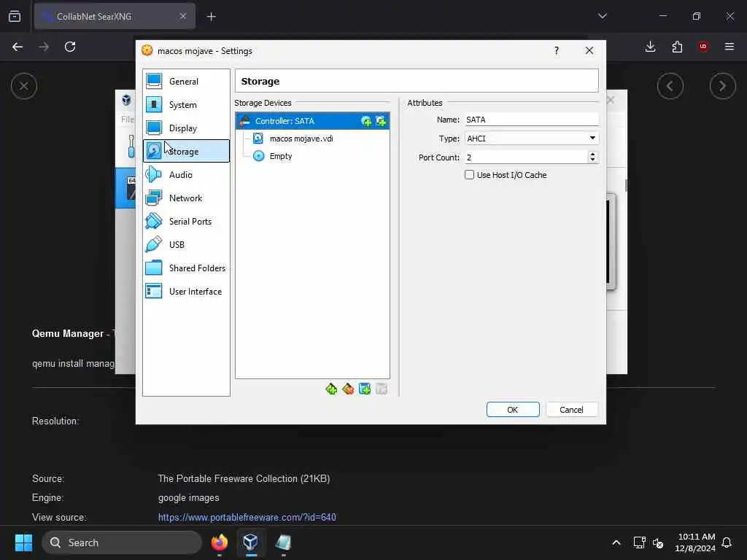Viewport: 747px width, 560px height.
Task: Select the Empty optical drive entry
Action: pyautogui.click(x=312, y=156)
